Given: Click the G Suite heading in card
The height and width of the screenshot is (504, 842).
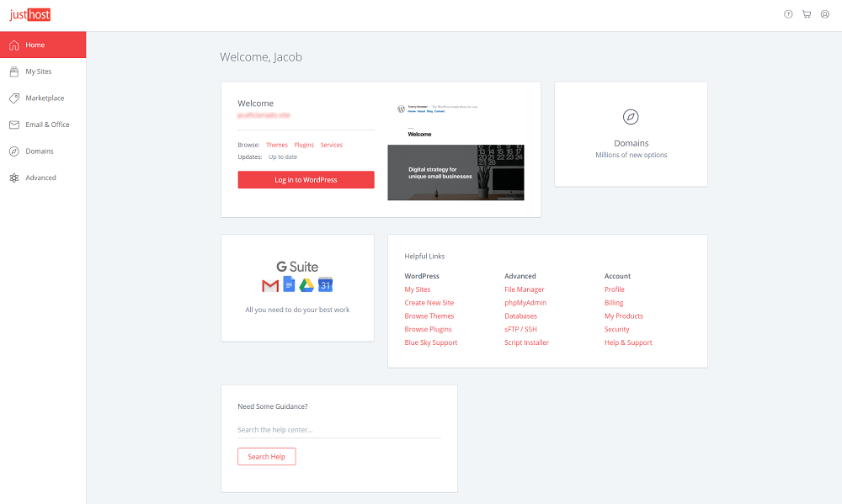Looking at the screenshot, I should tap(297, 267).
